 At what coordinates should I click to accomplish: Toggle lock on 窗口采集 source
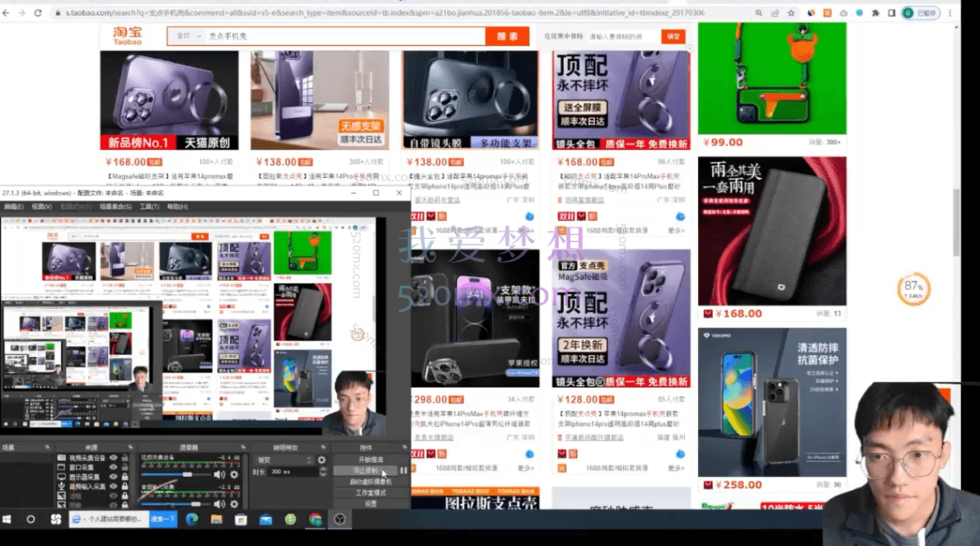pyautogui.click(x=125, y=467)
